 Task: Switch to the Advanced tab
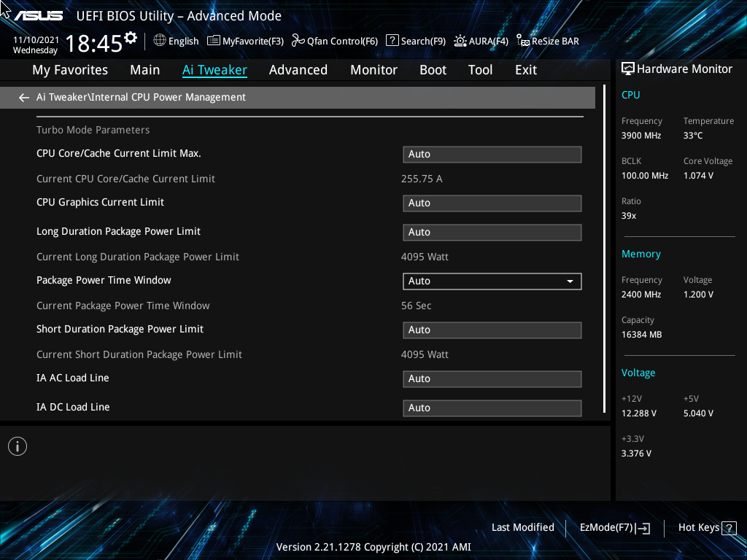click(x=298, y=70)
